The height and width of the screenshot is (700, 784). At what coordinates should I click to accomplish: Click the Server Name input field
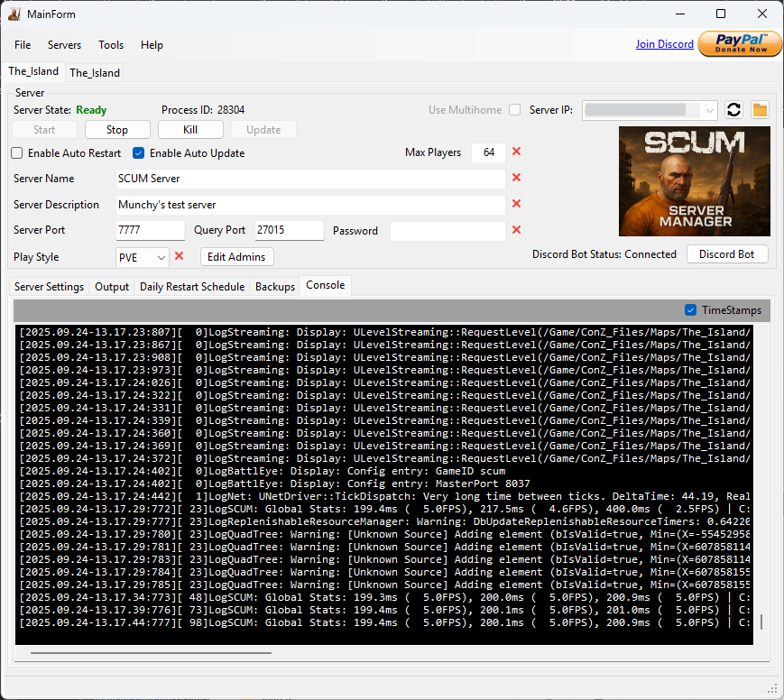(x=310, y=179)
